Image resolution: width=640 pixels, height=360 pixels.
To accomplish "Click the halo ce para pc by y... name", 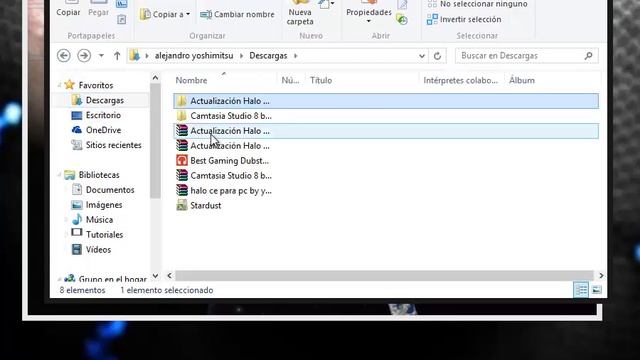I will coord(231,191).
